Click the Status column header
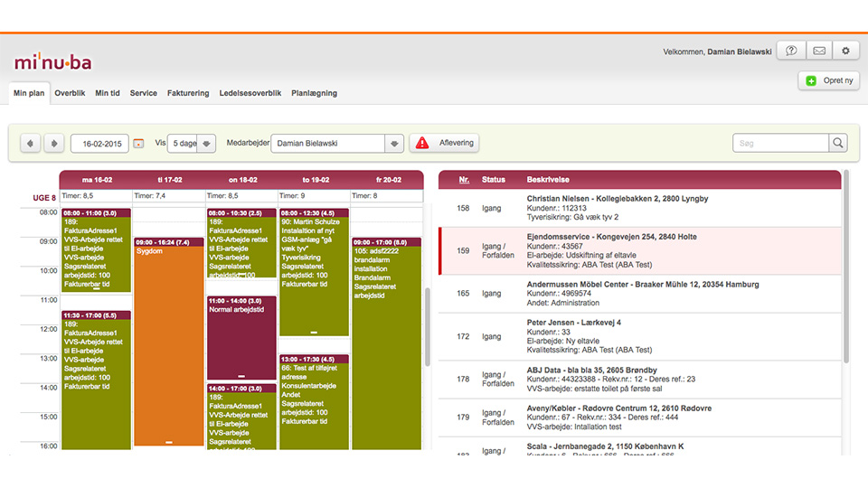The height and width of the screenshot is (488, 868). point(494,180)
